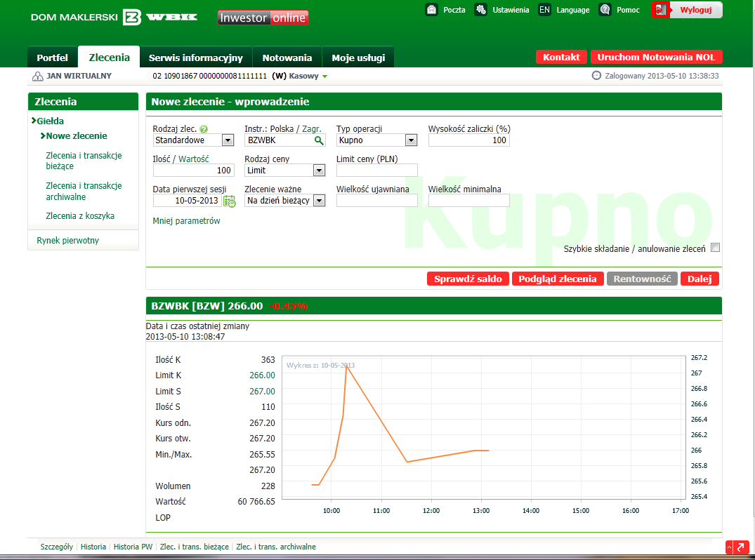Screen dimensions: 755x560
Task: Click Uruchom Notowania NOL button
Action: tap(656, 58)
